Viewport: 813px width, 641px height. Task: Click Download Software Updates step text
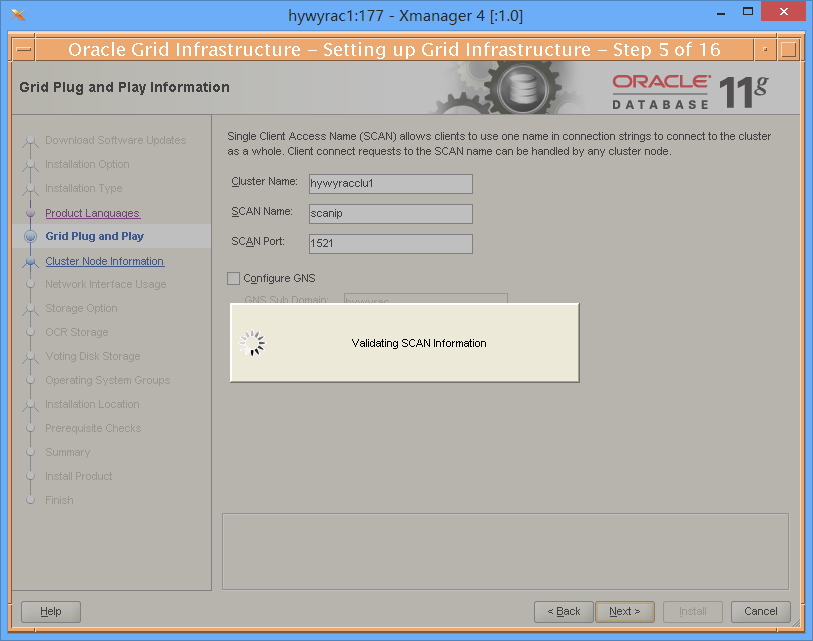coord(116,141)
